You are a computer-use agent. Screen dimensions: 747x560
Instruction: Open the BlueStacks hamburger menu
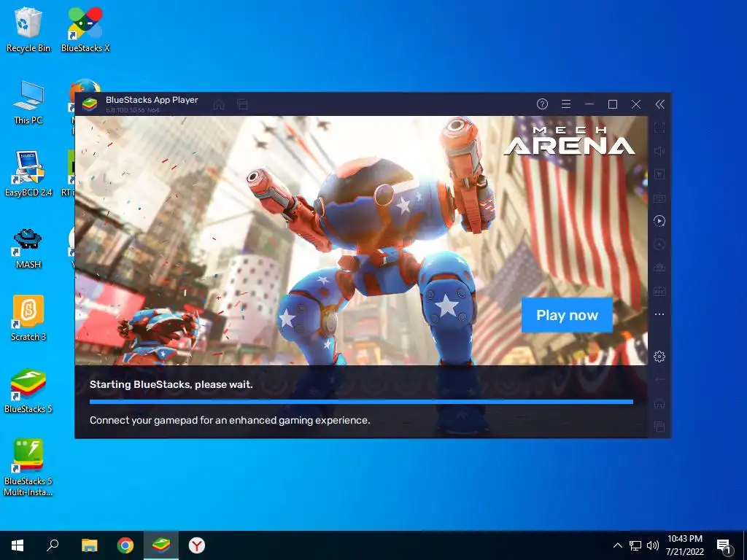566,104
